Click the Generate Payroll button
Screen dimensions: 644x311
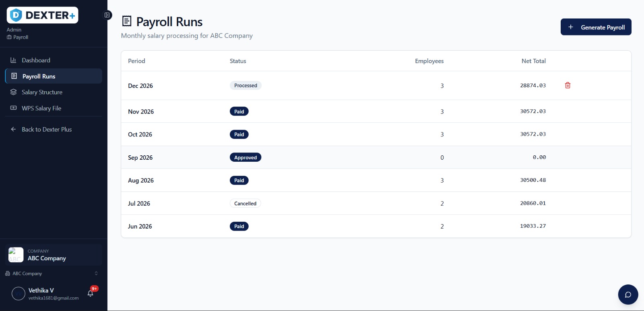pyautogui.click(x=596, y=27)
